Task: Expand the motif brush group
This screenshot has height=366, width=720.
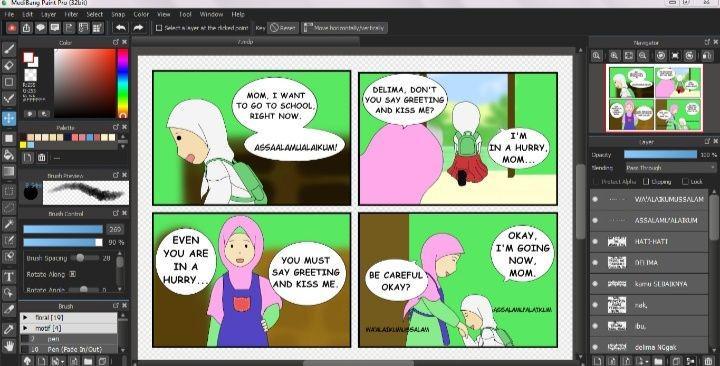Action: click(x=25, y=328)
